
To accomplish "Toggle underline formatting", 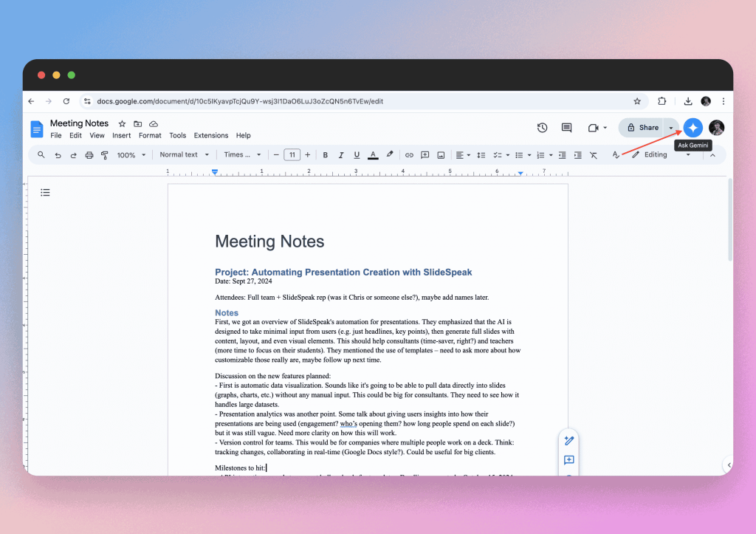I will click(x=357, y=155).
